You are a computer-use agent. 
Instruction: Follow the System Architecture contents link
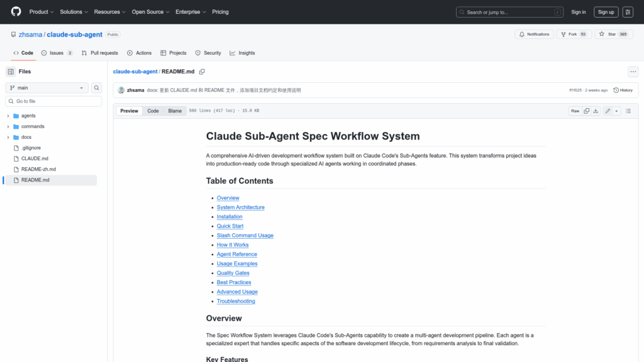[x=240, y=207]
